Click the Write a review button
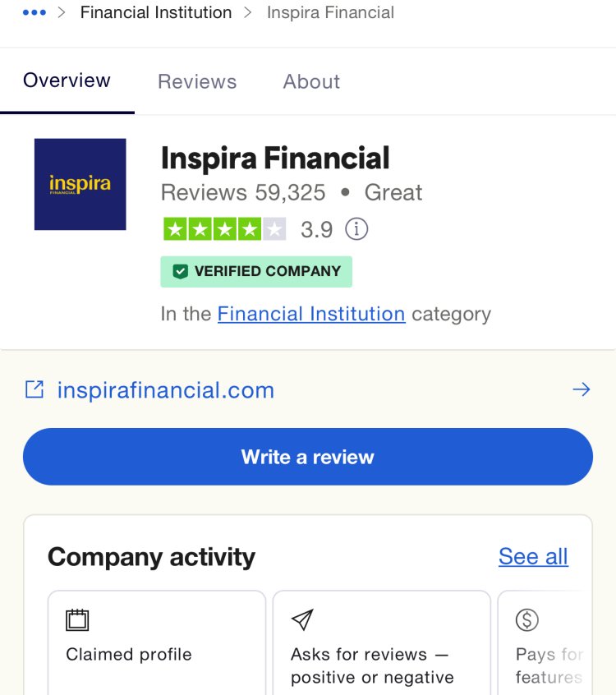 308,457
